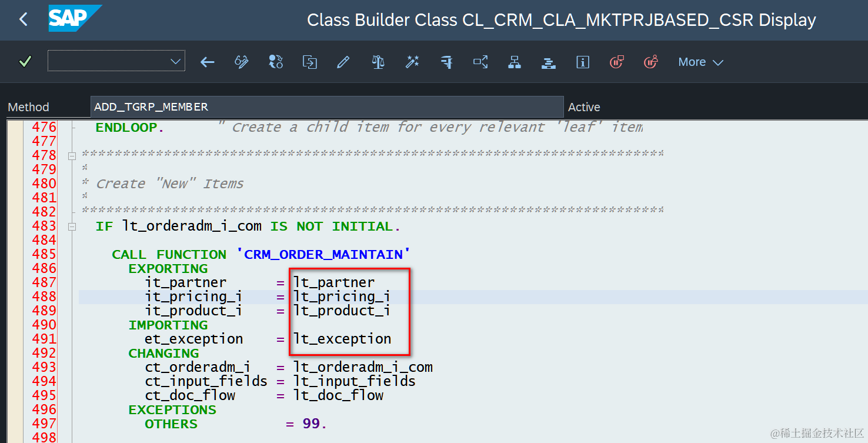Click the CALL FUNCTION keyword

(169, 255)
